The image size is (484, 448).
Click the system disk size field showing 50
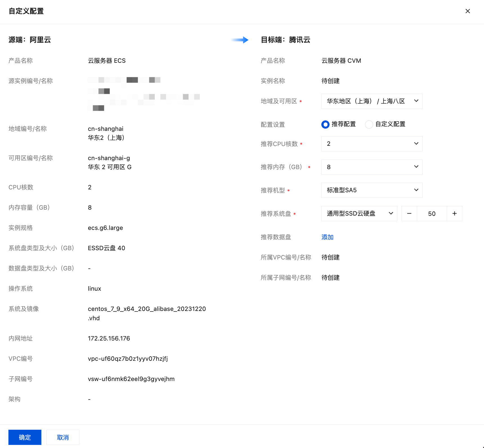point(432,214)
